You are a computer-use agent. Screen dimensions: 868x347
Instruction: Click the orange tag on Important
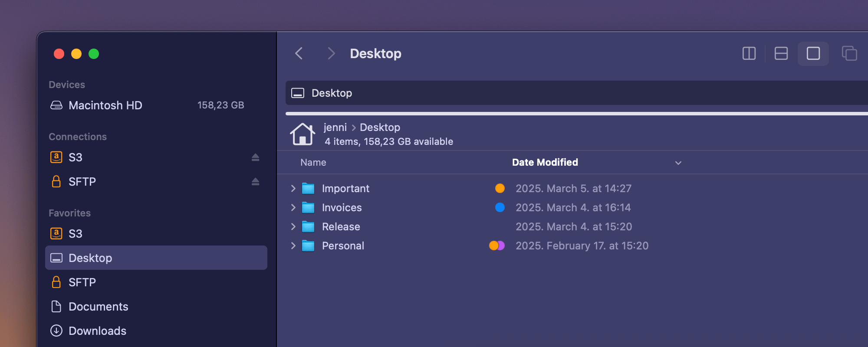(x=500, y=188)
